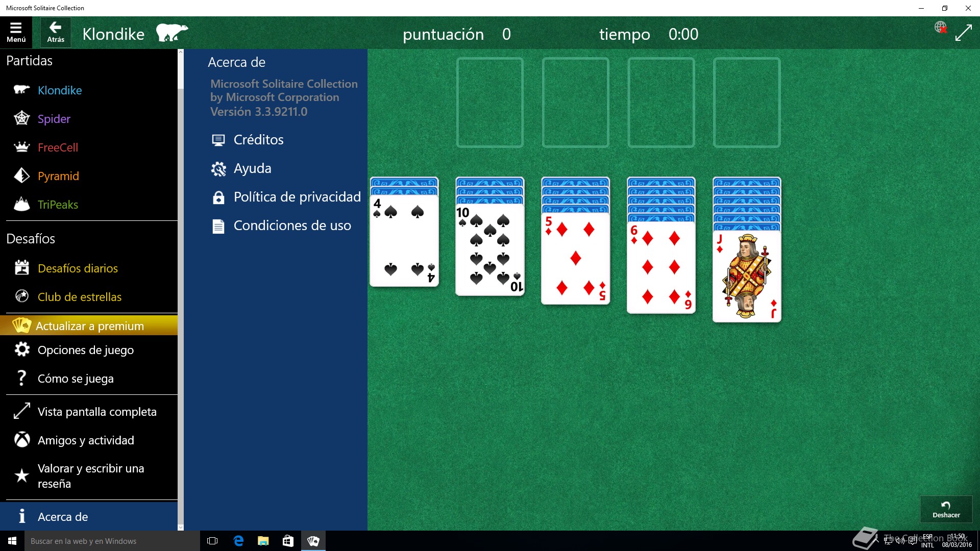Click the Condiciones de uso document icon
The image size is (980, 551).
point(218,226)
